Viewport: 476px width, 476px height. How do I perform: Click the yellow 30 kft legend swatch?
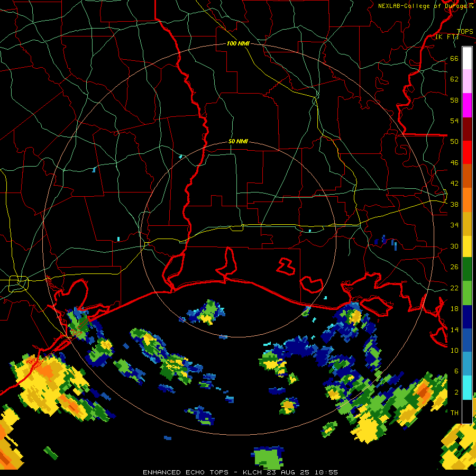click(467, 246)
